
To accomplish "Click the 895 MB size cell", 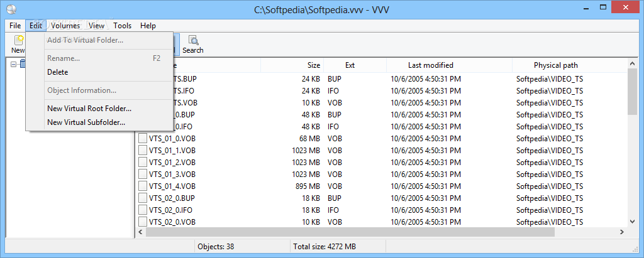I will pos(308,186).
